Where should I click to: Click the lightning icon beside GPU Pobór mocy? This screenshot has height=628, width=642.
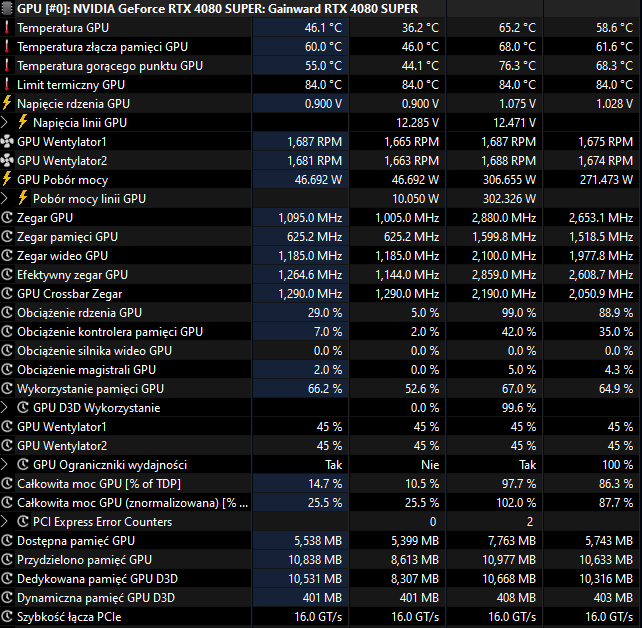7,180
